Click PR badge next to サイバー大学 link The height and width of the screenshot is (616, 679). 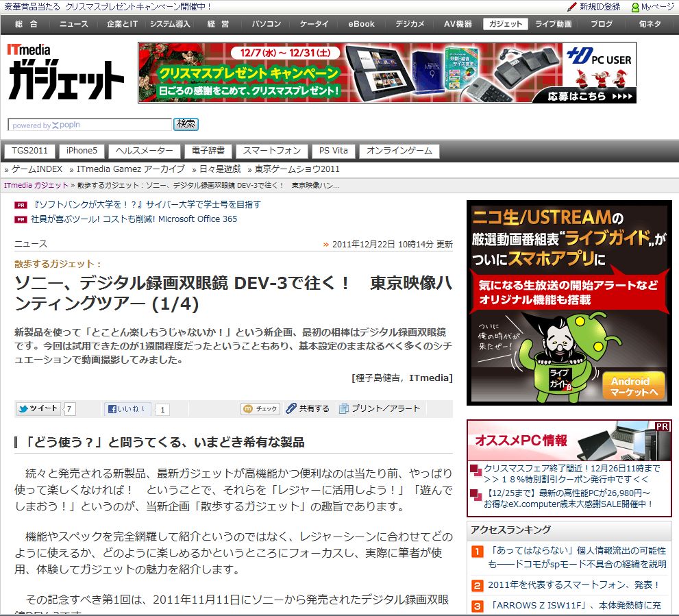21,205
